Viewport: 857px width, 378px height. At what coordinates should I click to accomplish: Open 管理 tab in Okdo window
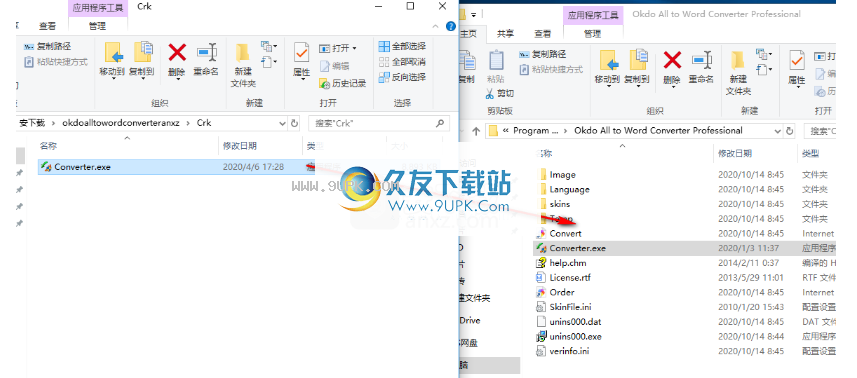592,34
